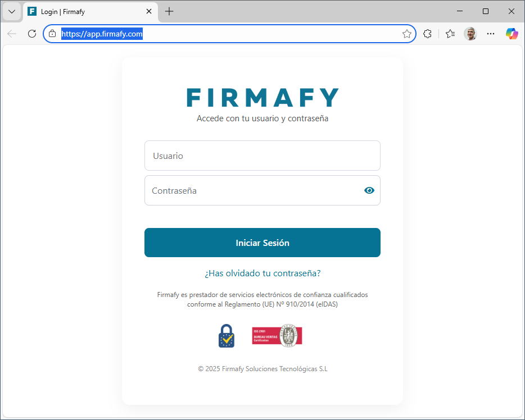Reload the page with refresh icon
This screenshot has width=525, height=420.
pos(32,34)
